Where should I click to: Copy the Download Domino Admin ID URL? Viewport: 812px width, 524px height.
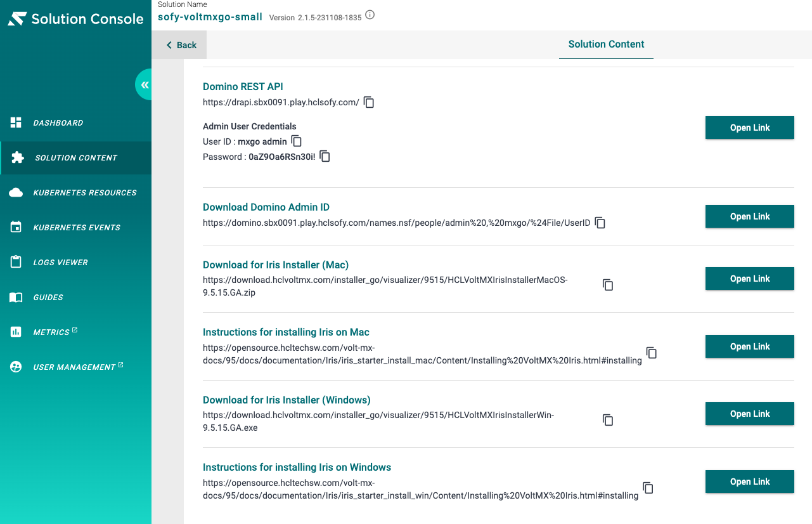[600, 223]
